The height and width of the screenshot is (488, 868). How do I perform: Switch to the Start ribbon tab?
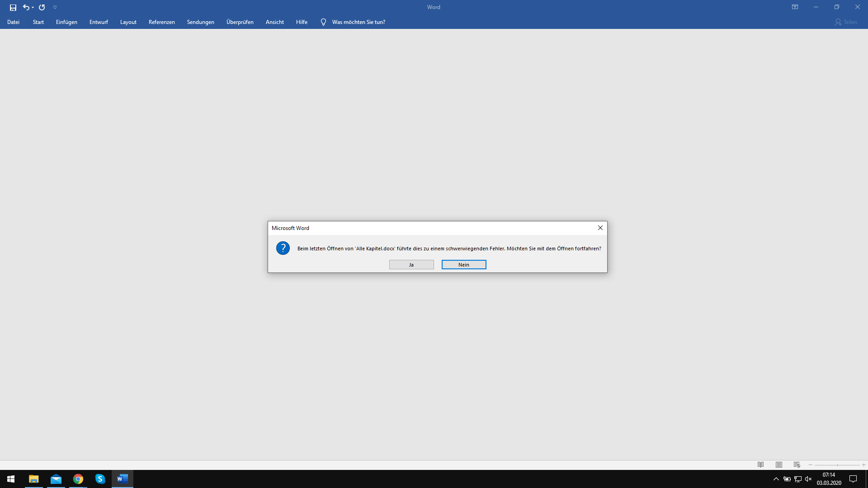[x=38, y=22]
